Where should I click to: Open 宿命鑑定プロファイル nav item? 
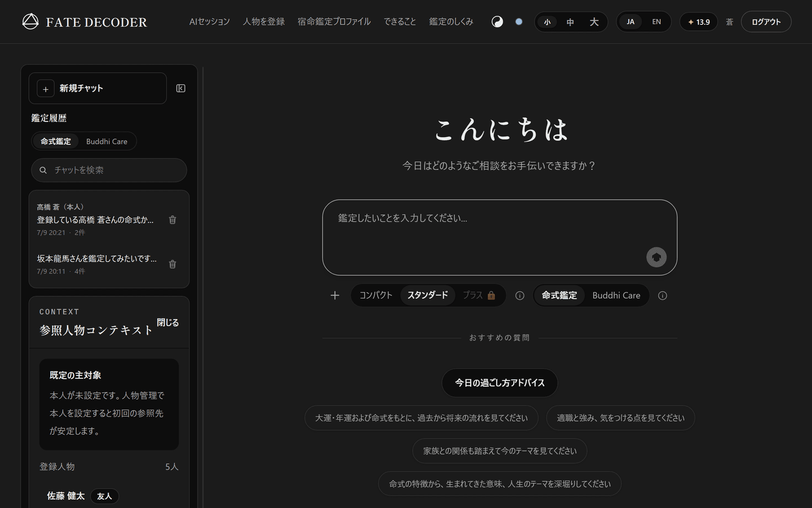point(334,21)
